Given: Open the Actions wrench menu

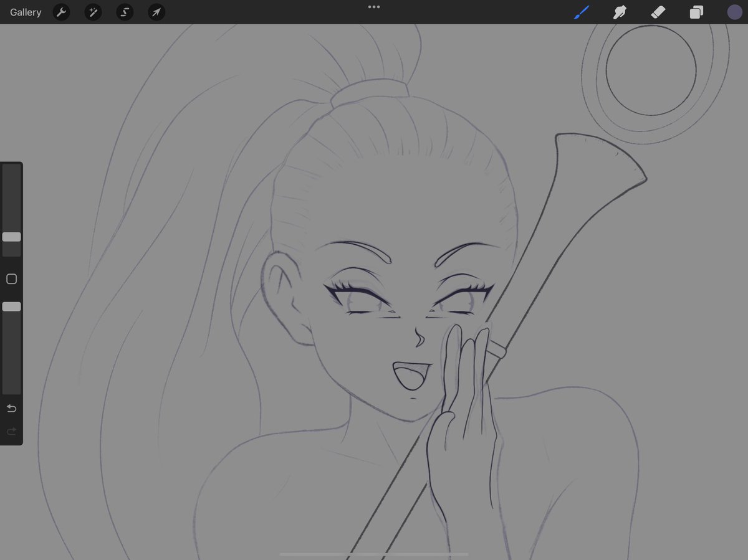Looking at the screenshot, I should [61, 12].
